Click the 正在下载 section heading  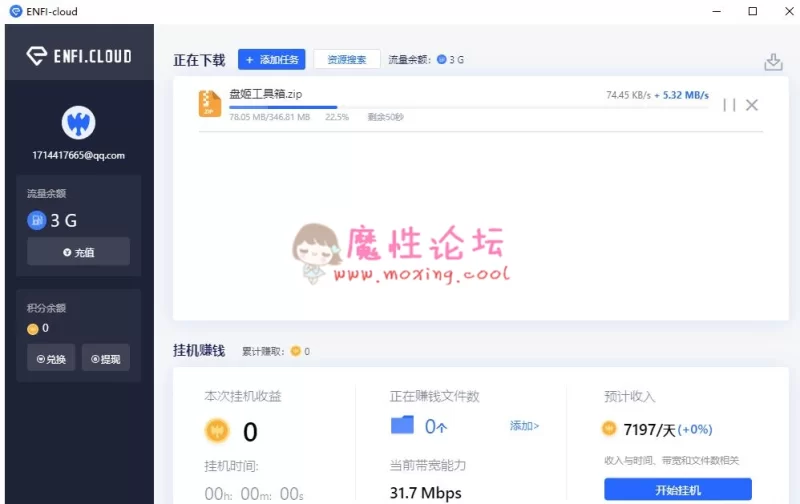coord(199,60)
